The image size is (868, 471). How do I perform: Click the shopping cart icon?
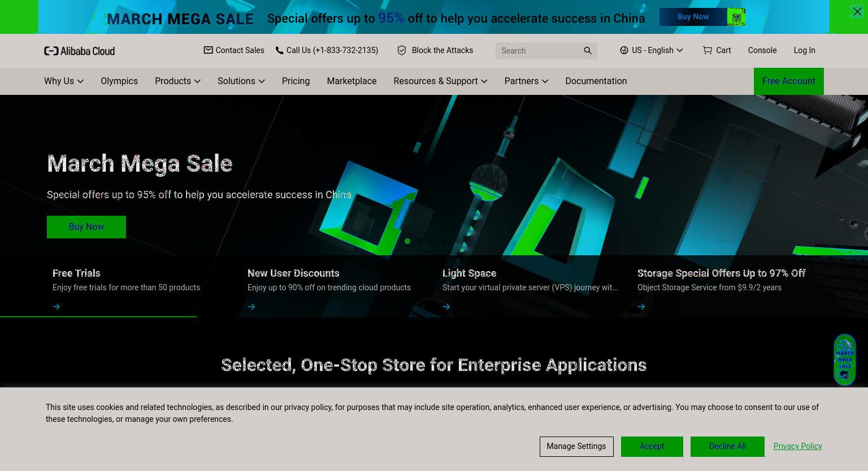707,50
